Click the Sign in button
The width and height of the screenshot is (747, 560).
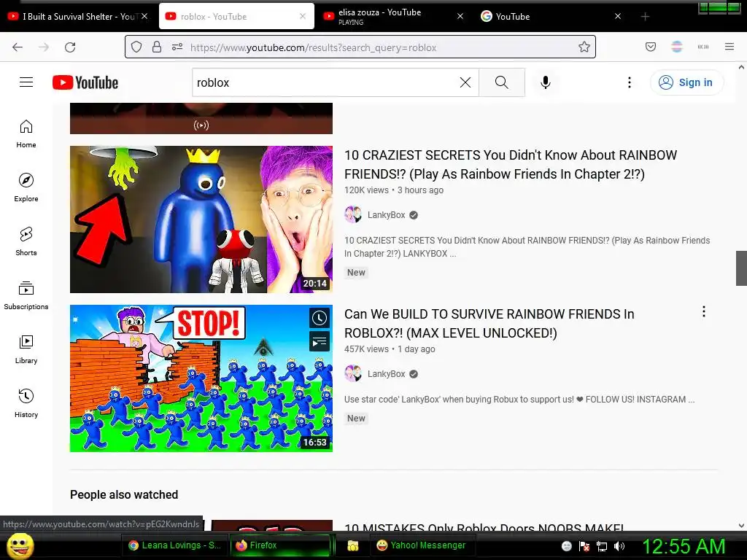click(x=686, y=82)
